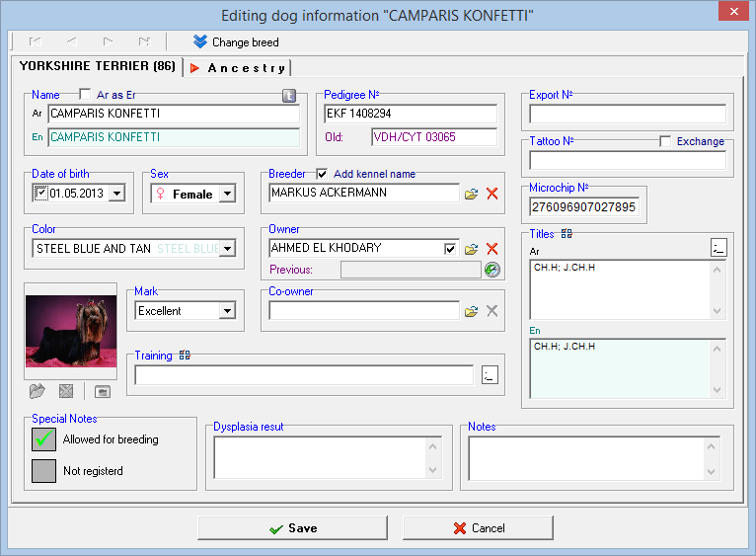Viewport: 756px width, 556px height.
Task: Close the dialog window
Action: 733,11
